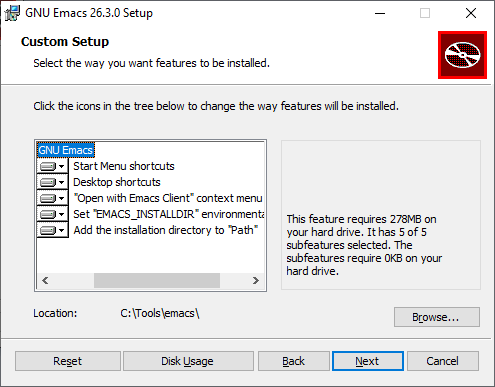Click the feature tree scroll right arrow

(x=256, y=280)
